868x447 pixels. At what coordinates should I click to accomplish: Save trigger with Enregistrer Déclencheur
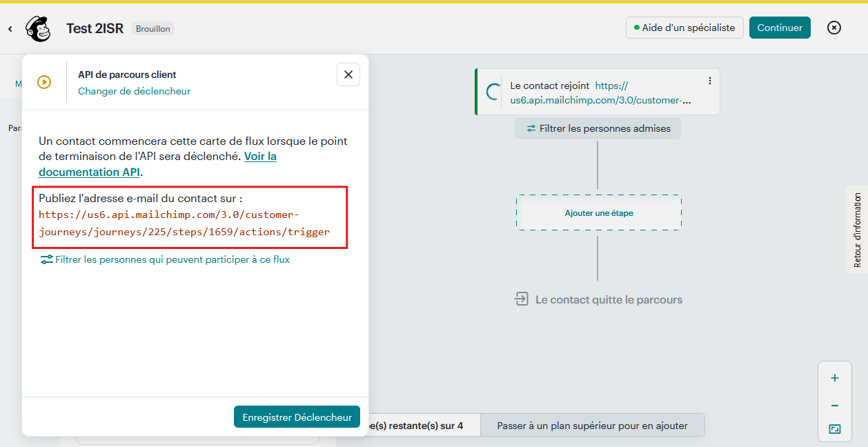pyautogui.click(x=297, y=417)
